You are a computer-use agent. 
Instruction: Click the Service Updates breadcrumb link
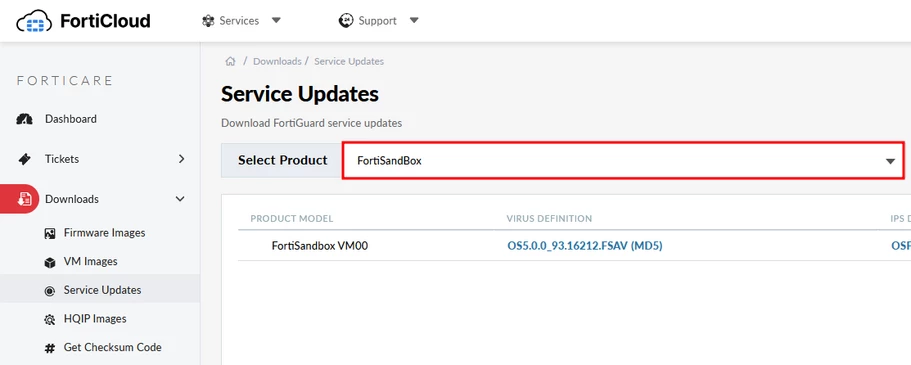[x=349, y=61]
